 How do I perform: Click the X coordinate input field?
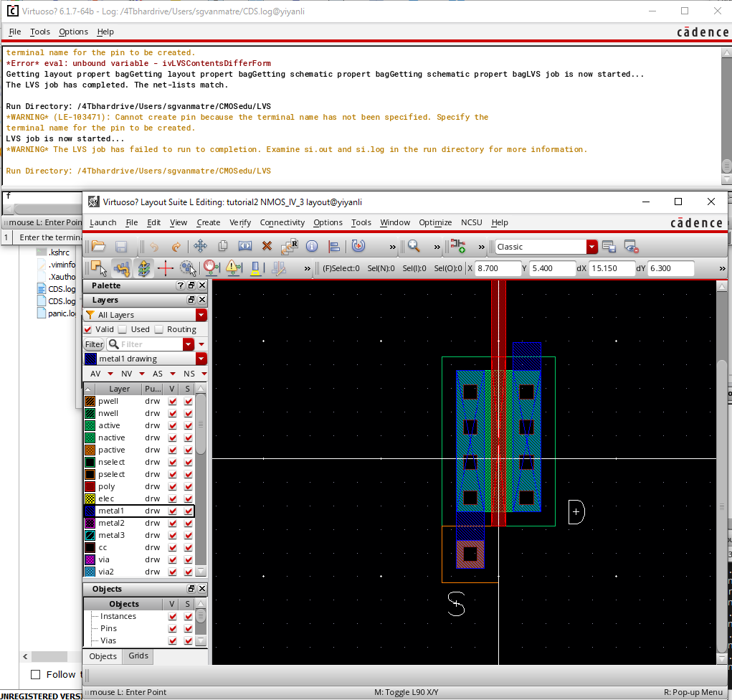click(498, 268)
